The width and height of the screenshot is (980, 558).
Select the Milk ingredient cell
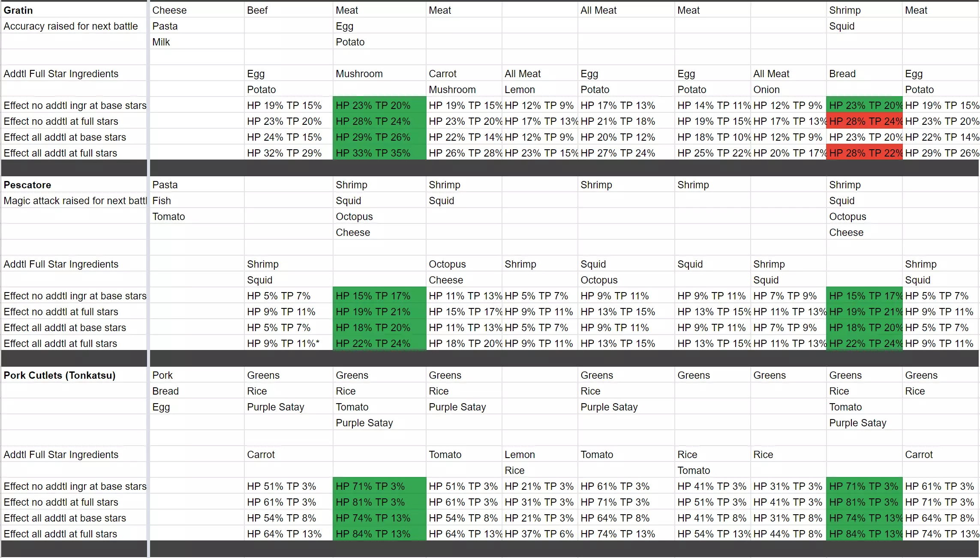[x=161, y=42]
